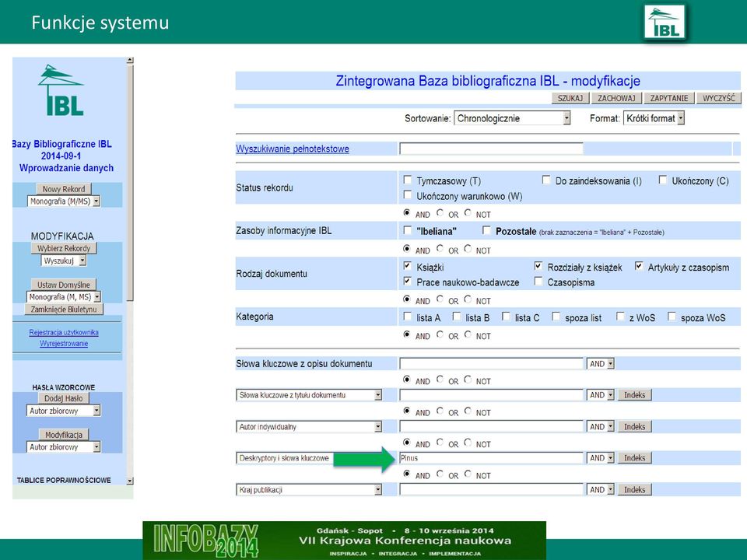
Task: Open the Autor indywidualny field selector
Action: (309, 427)
